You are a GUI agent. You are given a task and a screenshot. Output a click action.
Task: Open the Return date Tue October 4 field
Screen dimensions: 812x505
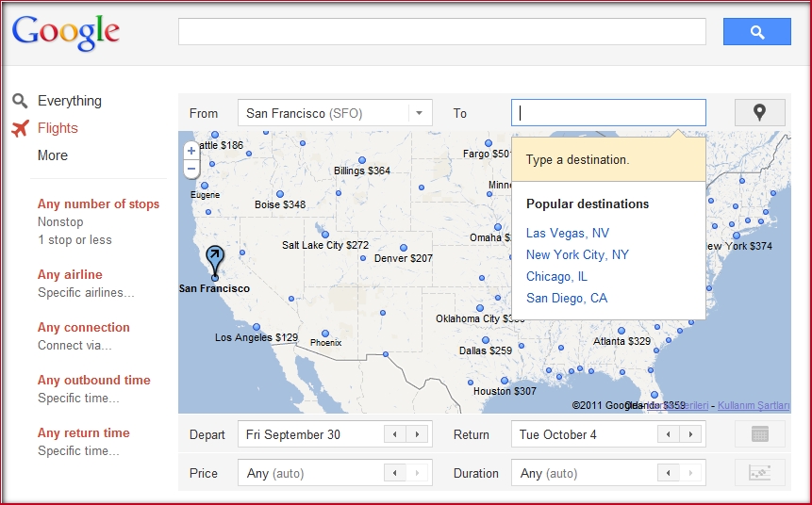coord(608,434)
